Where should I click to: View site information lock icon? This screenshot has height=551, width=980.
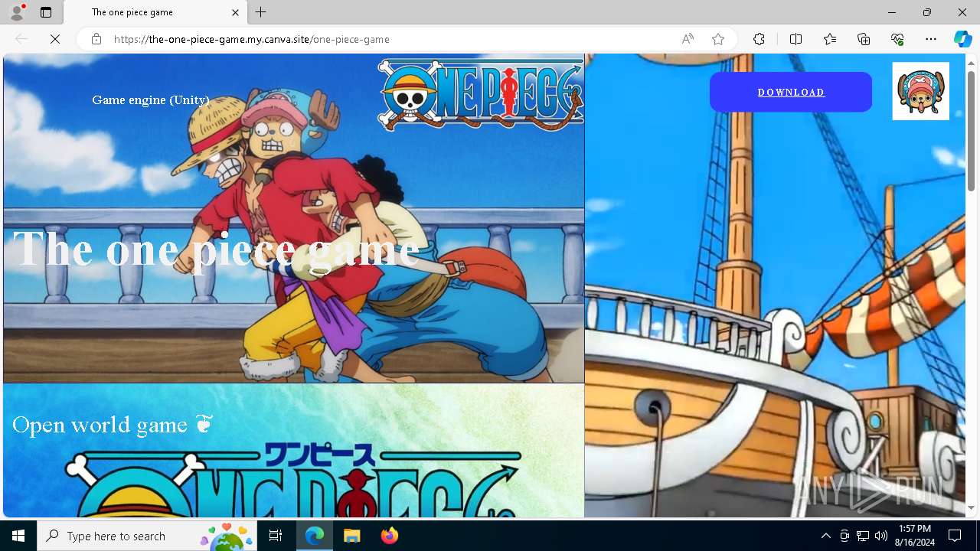(96, 39)
